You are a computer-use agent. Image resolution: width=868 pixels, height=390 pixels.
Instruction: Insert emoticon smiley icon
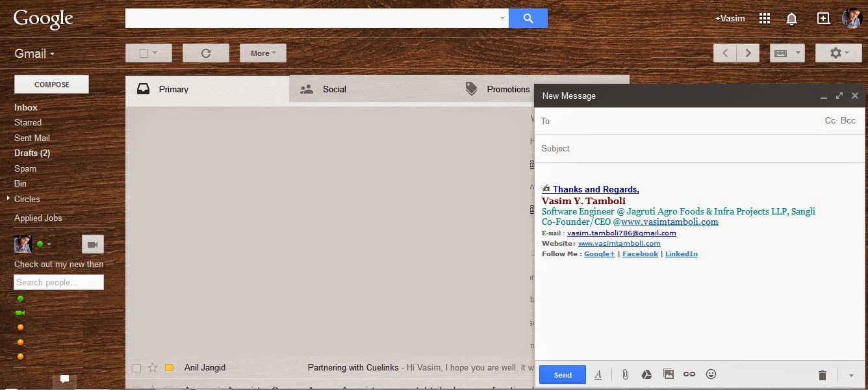pyautogui.click(x=711, y=374)
